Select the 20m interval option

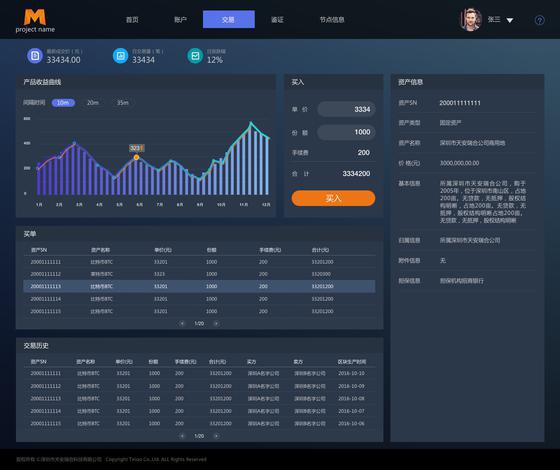pos(92,103)
